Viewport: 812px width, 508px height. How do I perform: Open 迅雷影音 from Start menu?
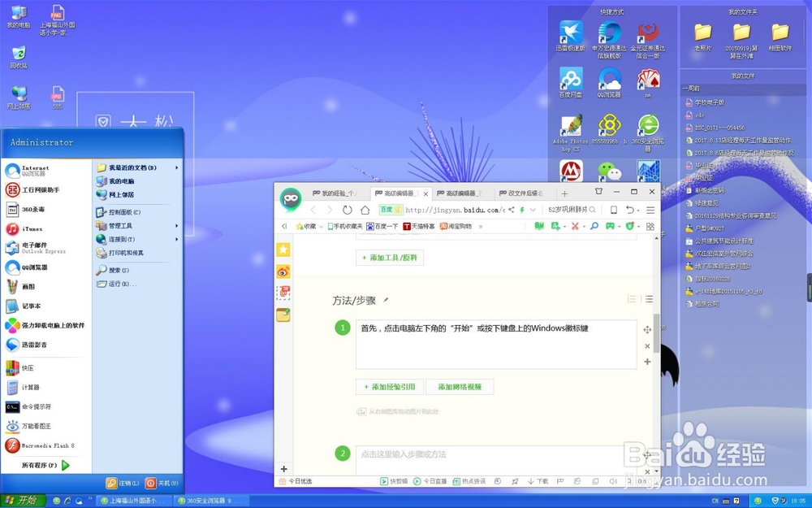[26, 345]
